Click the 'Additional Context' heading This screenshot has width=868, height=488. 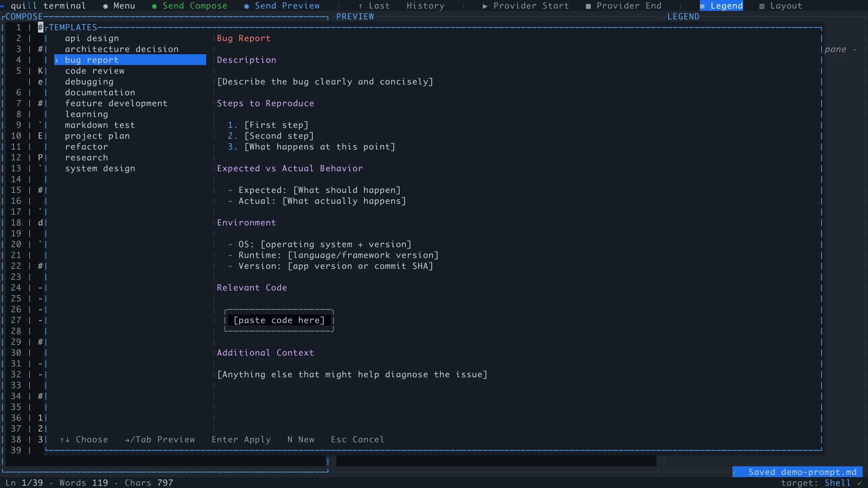point(265,353)
